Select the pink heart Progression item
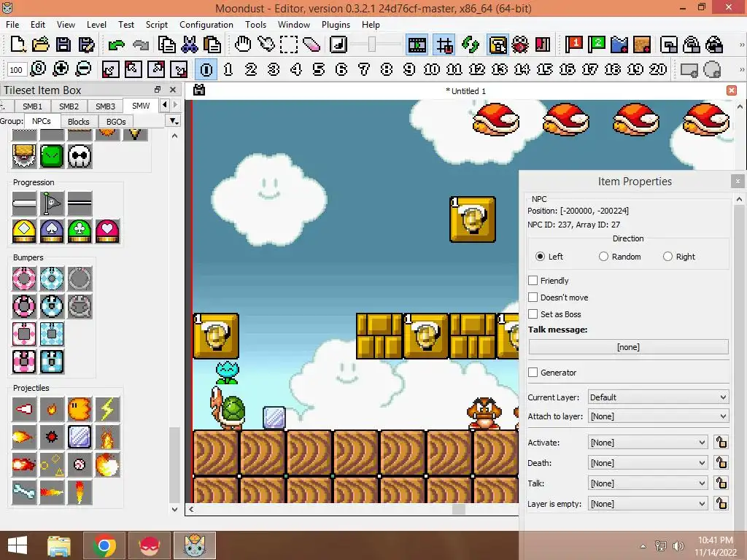 (x=107, y=231)
